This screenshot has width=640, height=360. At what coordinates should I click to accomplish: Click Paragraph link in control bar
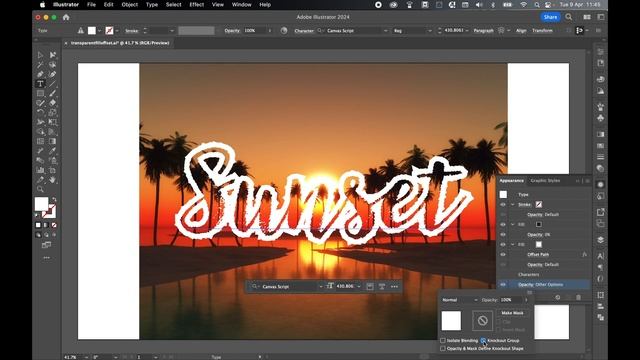pos(483,31)
